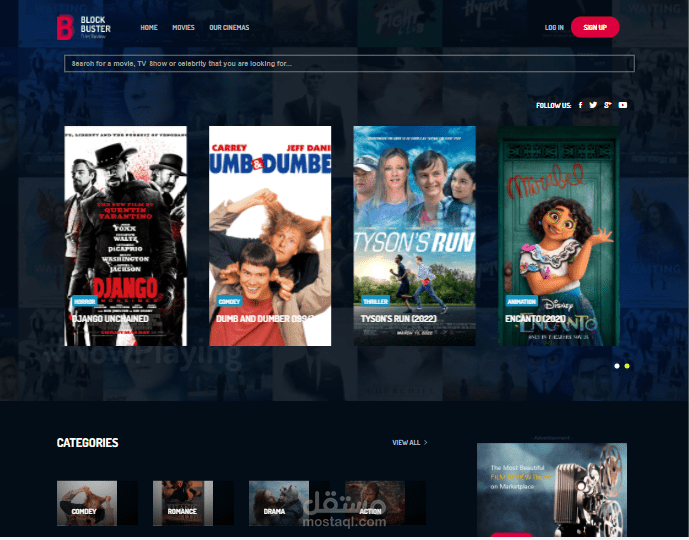689x540 pixels.
Task: Open the Dumb and Dumber poster
Action: pos(270,236)
